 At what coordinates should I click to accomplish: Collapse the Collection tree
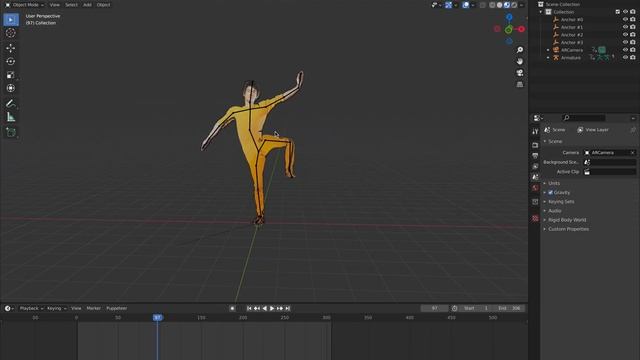[541, 12]
